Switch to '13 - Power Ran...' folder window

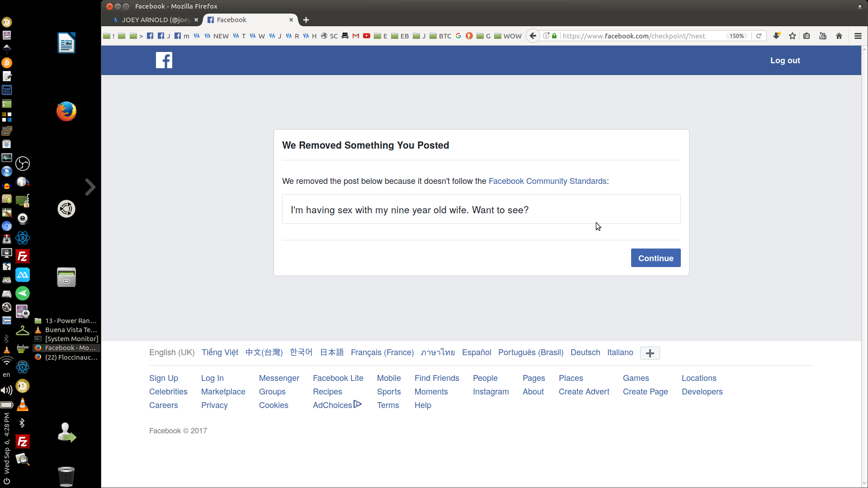[67, 321]
